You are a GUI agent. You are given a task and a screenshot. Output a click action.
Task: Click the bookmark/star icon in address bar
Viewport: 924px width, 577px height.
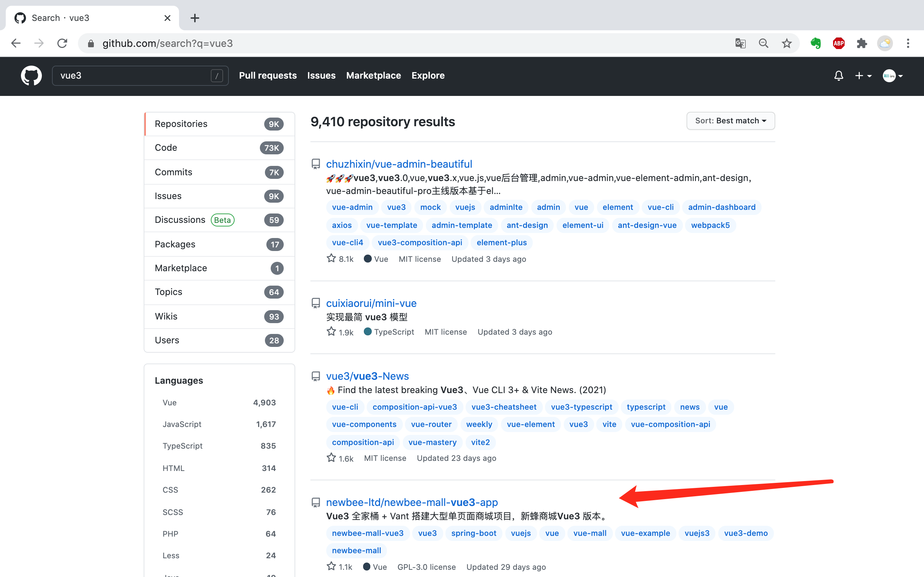(x=787, y=43)
